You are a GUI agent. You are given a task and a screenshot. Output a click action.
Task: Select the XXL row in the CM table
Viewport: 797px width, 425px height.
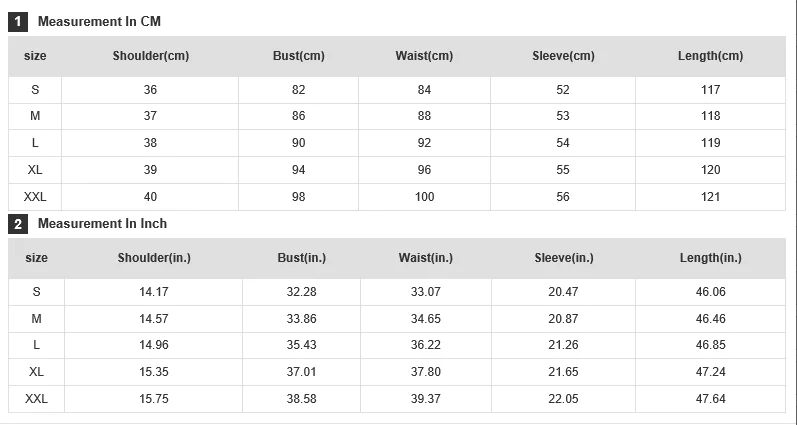(397, 197)
